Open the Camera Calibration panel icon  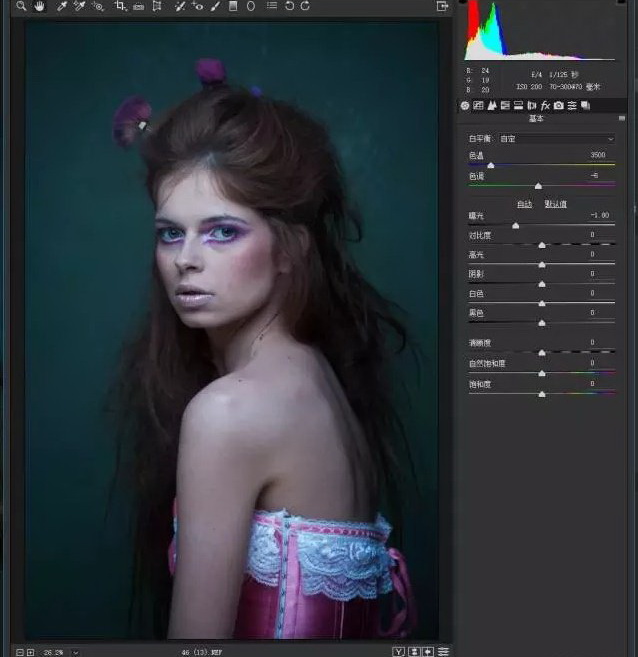point(558,105)
